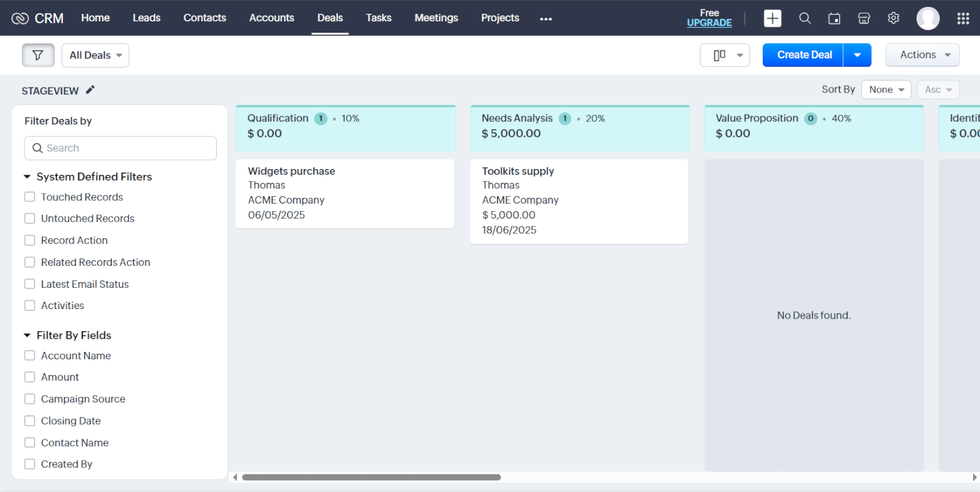Collapse System Defined Filters section
The image size is (980, 492).
(27, 177)
